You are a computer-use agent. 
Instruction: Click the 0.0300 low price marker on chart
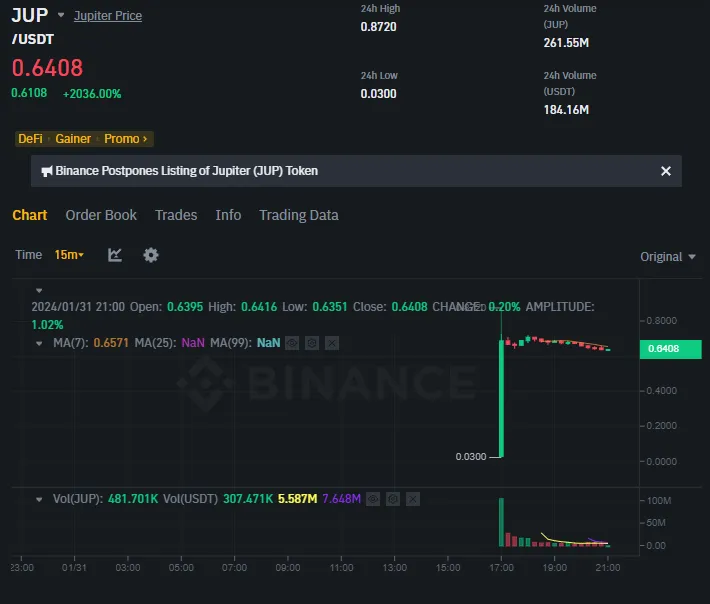coord(471,456)
